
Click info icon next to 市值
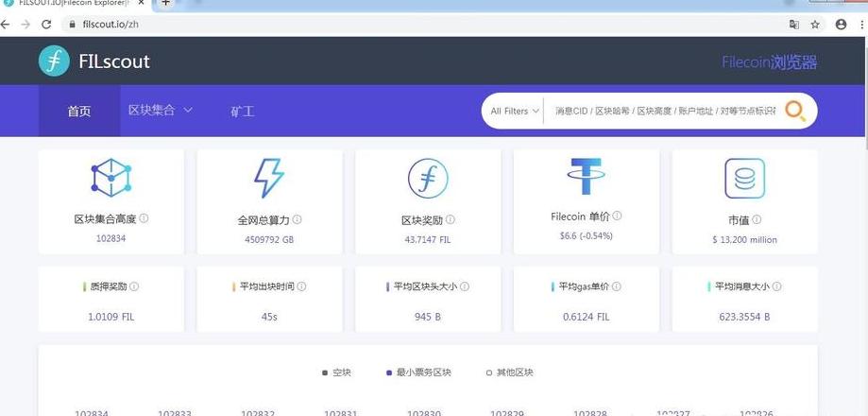pyautogui.click(x=757, y=219)
